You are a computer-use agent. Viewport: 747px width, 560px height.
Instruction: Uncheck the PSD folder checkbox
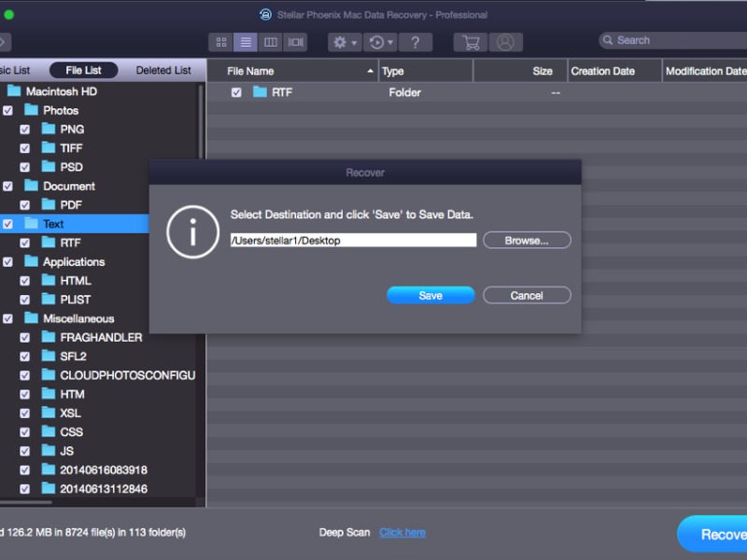pos(25,167)
